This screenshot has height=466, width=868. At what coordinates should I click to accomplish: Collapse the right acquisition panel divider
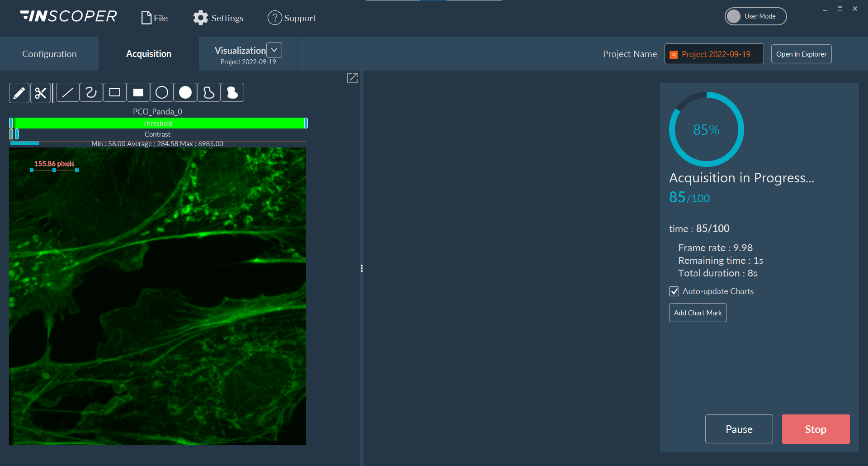(x=361, y=268)
